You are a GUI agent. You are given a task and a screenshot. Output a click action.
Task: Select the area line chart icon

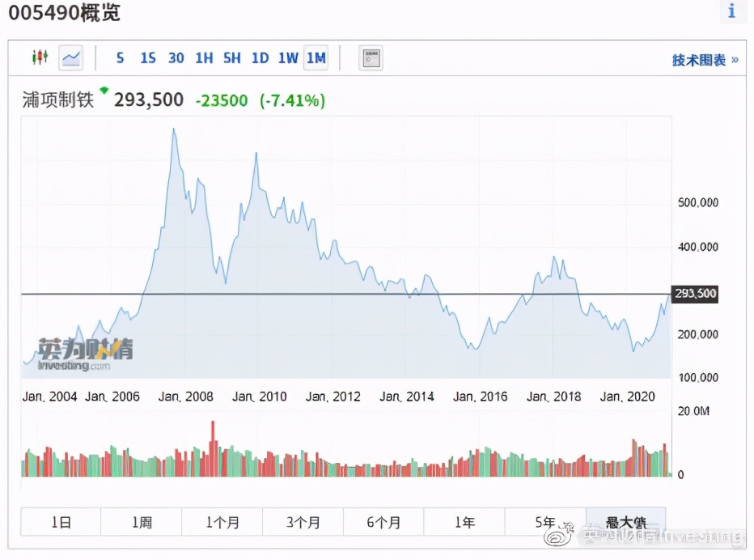70,58
